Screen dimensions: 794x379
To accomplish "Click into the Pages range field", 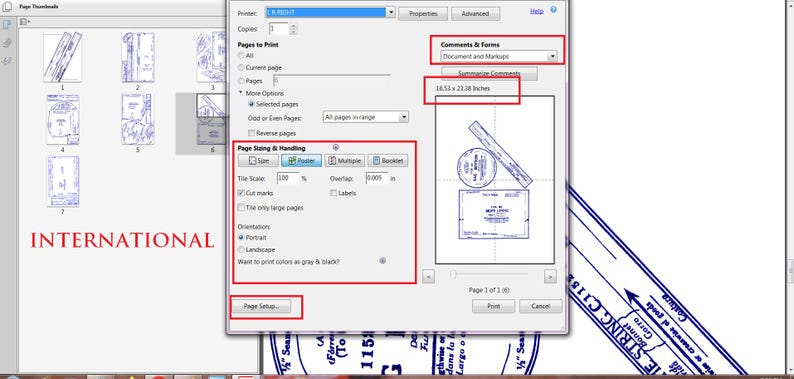I will point(332,81).
